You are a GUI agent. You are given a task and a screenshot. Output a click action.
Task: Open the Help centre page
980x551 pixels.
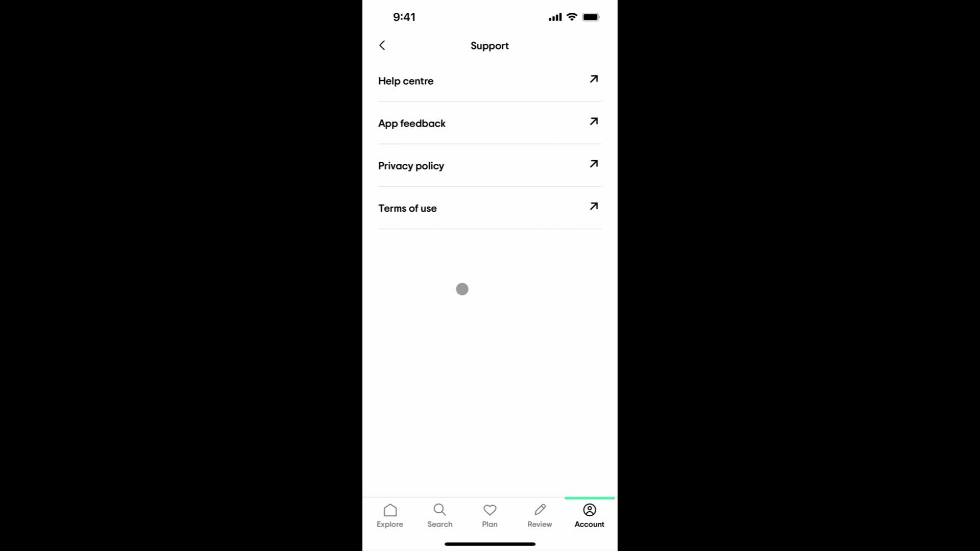(x=489, y=80)
